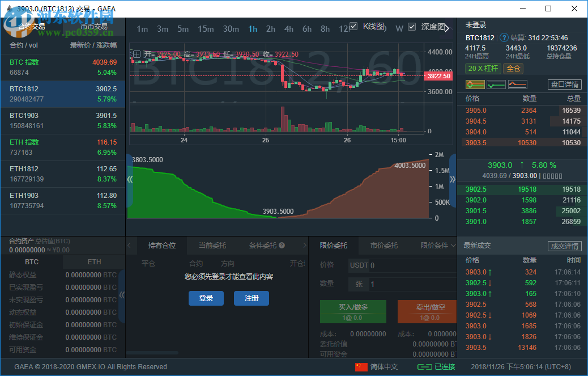Open the 市价委托 order tab

(x=384, y=245)
